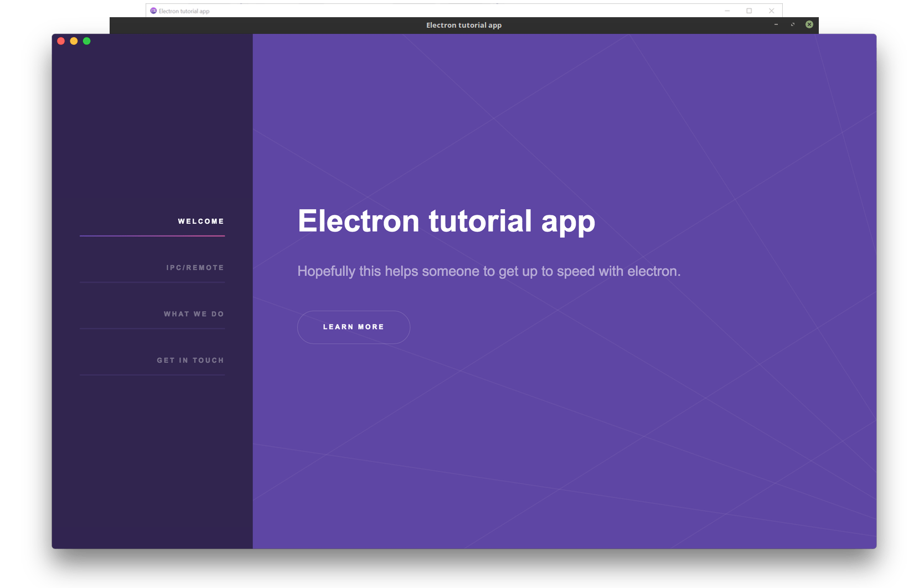Select the red macOS close traffic light
This screenshot has width=919, height=588.
tap(61, 41)
